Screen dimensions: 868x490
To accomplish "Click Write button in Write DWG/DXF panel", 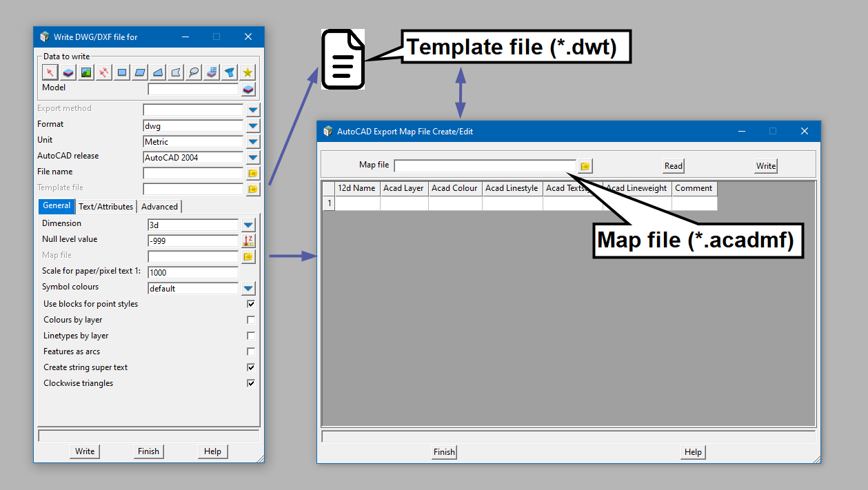I will (85, 451).
